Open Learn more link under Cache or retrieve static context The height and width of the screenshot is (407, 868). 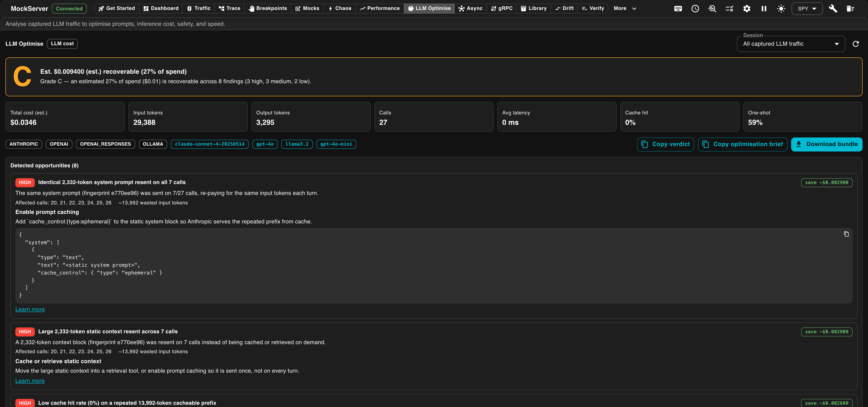[30, 381]
